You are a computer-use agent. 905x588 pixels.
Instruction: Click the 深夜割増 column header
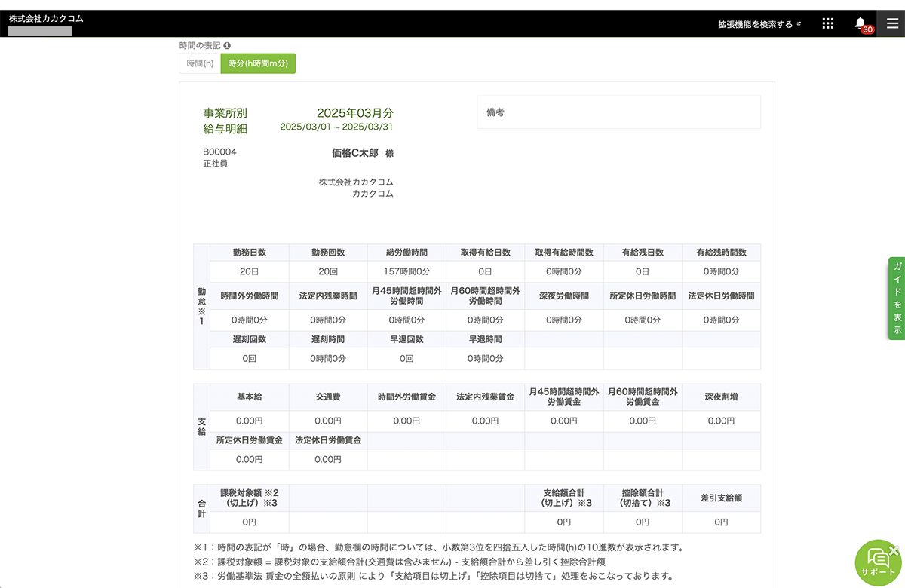point(721,397)
